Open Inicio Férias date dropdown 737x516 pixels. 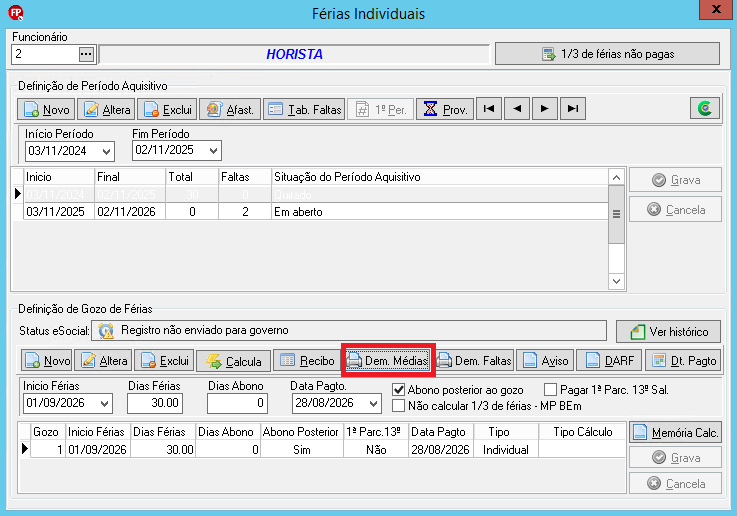click(104, 403)
